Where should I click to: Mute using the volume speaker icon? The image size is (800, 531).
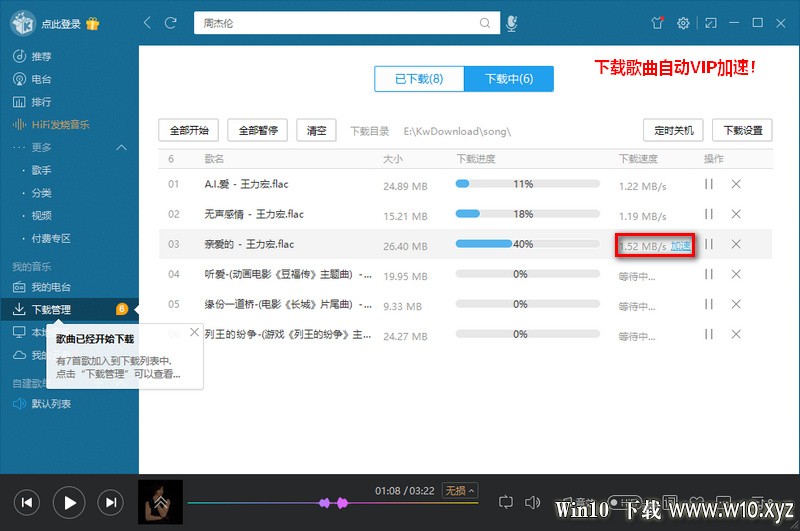tap(532, 502)
